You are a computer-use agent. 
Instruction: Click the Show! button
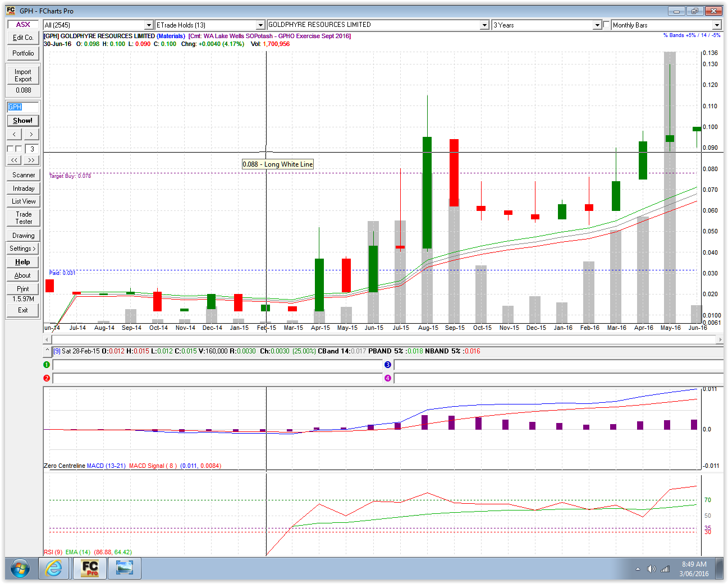click(23, 121)
